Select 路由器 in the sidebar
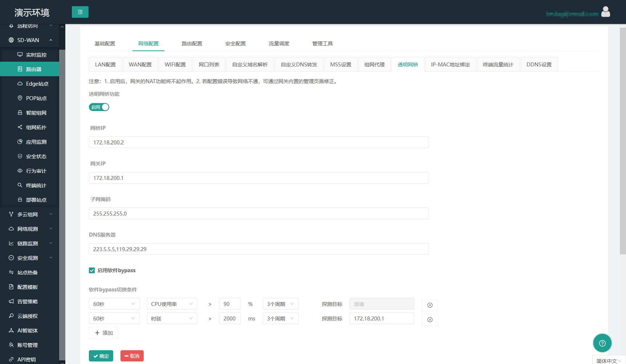The height and width of the screenshot is (364, 626). [29, 69]
